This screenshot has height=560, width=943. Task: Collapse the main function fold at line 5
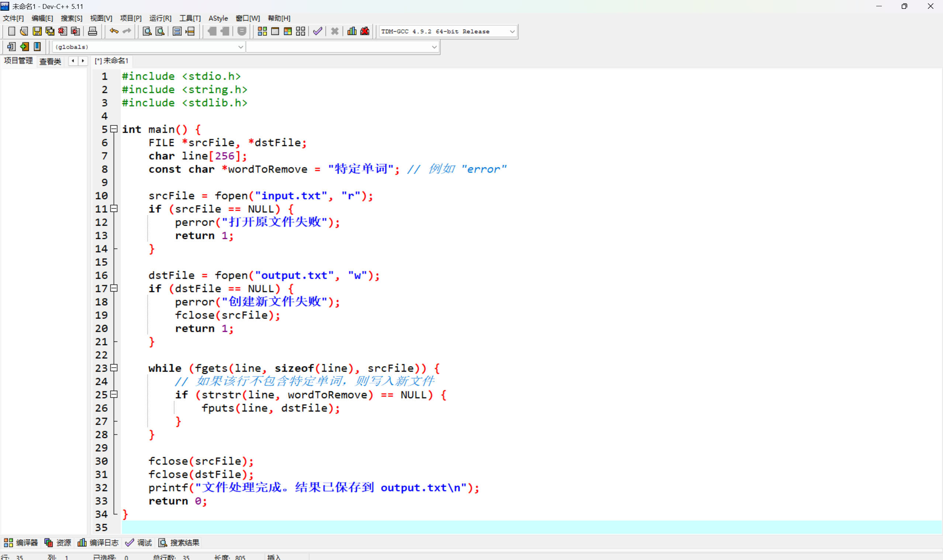click(x=114, y=129)
